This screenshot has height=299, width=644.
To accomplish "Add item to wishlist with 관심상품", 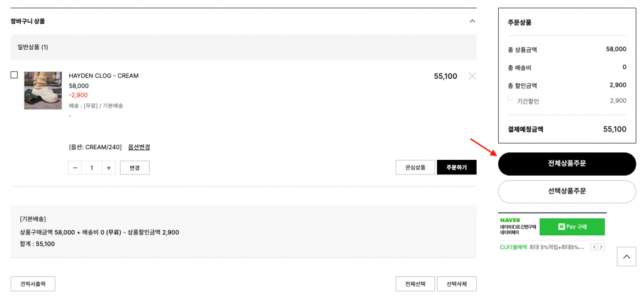I will 415,167.
